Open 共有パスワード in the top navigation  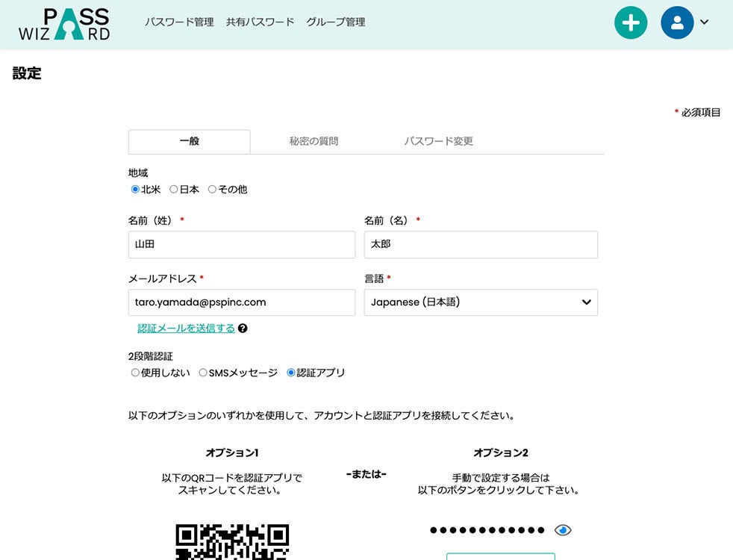261,22
